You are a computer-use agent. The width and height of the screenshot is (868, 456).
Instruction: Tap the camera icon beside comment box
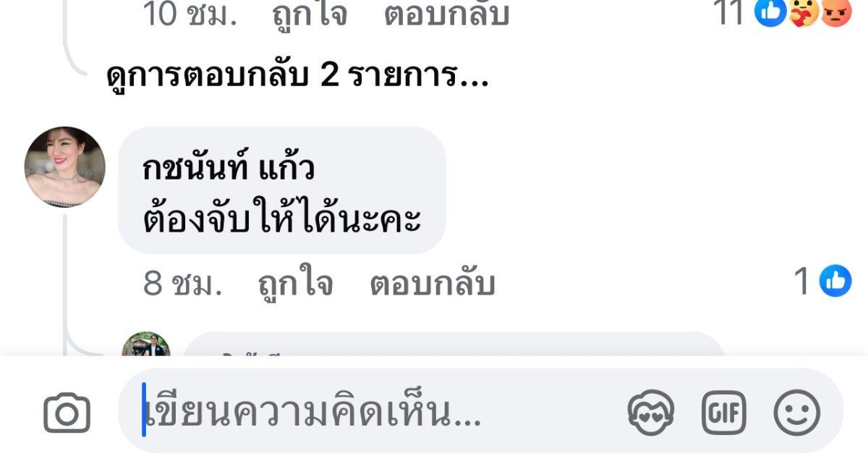point(67,413)
